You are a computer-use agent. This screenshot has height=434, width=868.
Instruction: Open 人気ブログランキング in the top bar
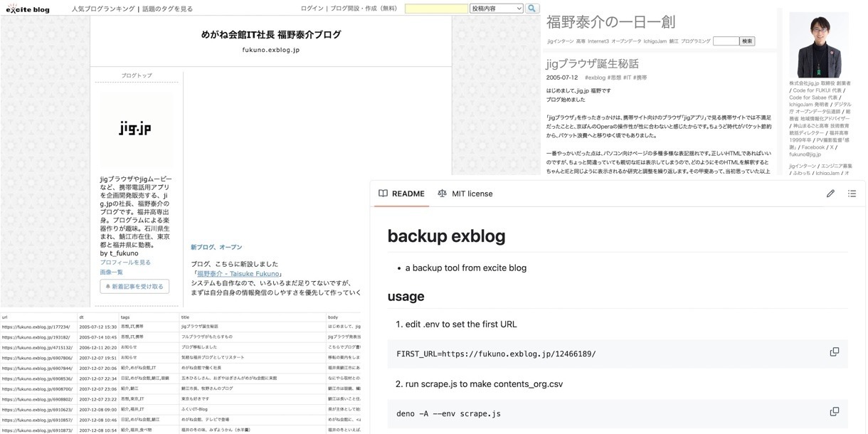click(x=103, y=9)
